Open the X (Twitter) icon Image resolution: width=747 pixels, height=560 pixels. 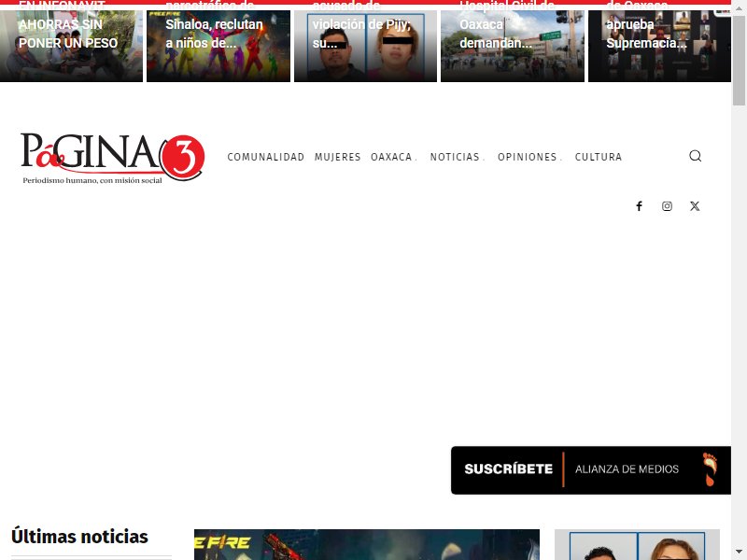coord(695,205)
